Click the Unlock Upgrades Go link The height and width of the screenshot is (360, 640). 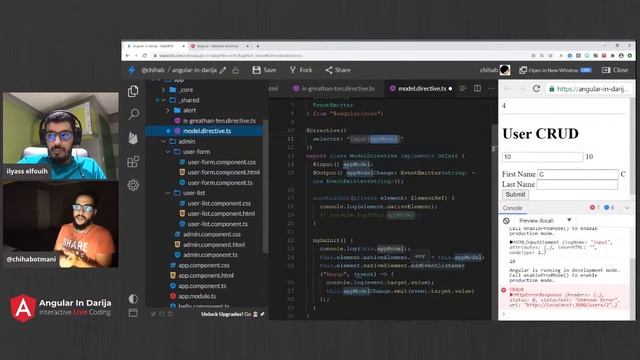coord(232,314)
